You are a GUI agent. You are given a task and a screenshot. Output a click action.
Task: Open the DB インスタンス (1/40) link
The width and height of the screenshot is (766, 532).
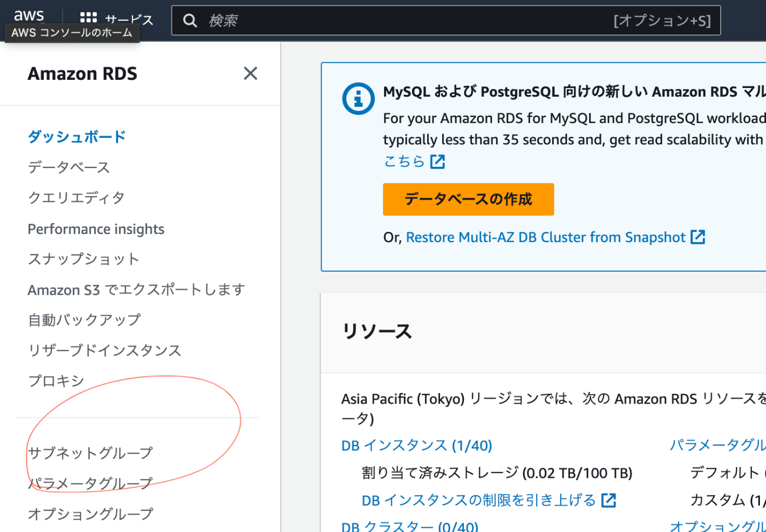click(417, 446)
